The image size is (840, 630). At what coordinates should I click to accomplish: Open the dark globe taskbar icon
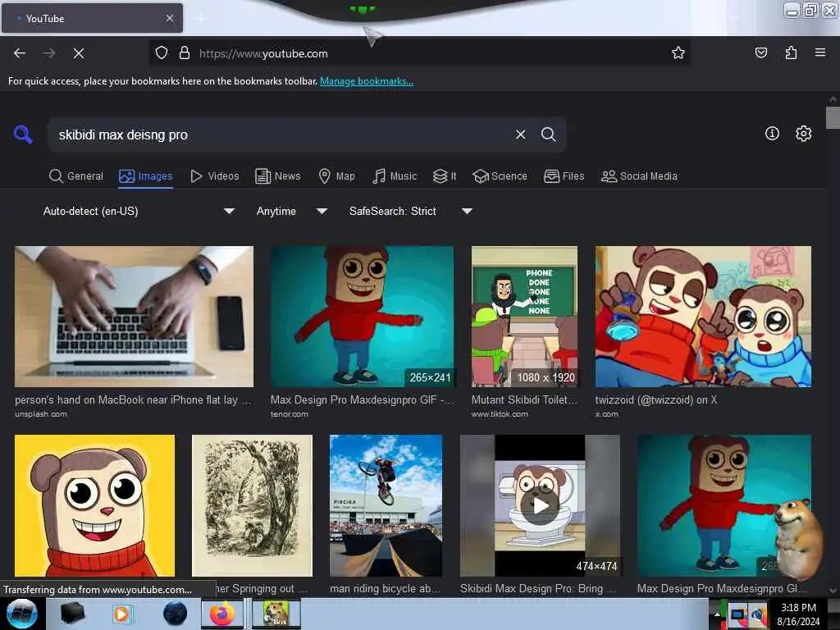pyautogui.click(x=176, y=614)
